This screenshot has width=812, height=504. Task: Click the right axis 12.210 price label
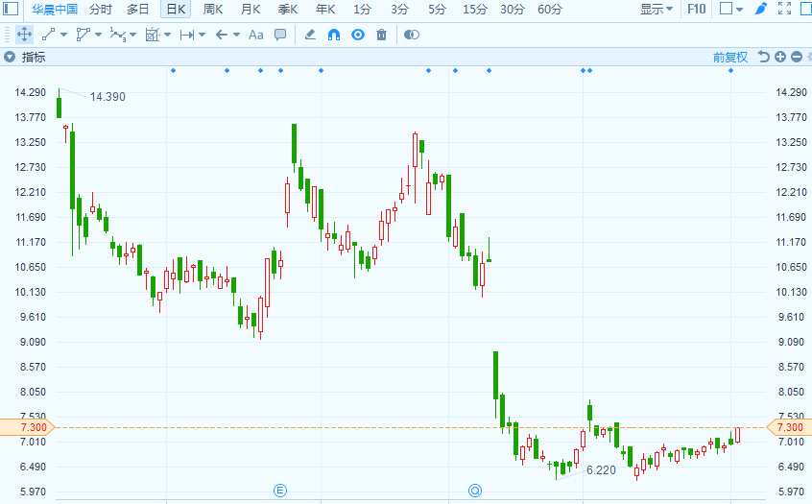(791, 192)
